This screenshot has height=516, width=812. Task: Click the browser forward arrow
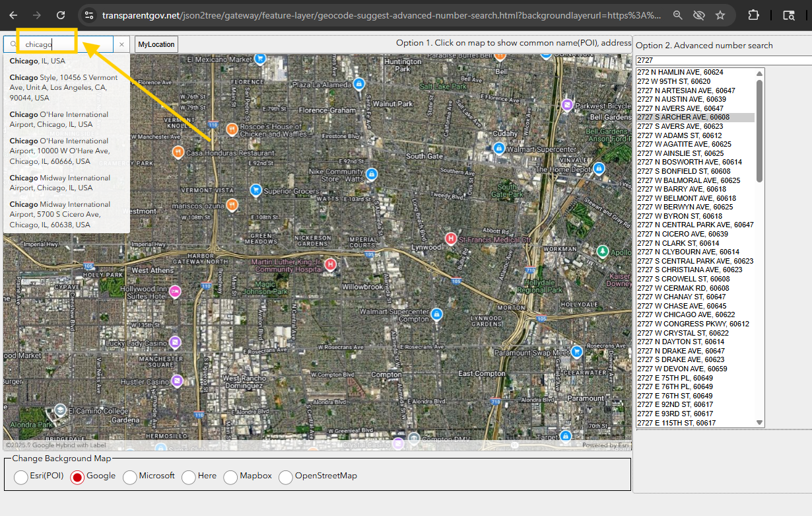tap(37, 15)
